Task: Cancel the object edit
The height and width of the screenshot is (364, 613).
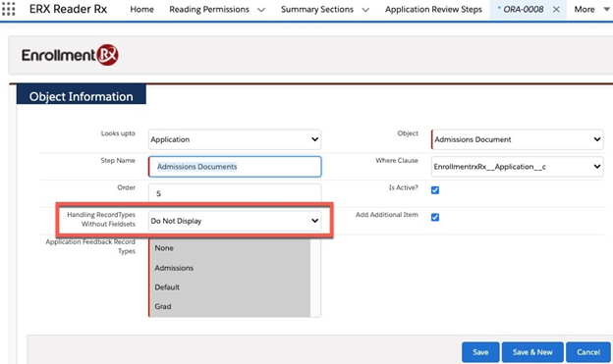Action: pos(588,352)
